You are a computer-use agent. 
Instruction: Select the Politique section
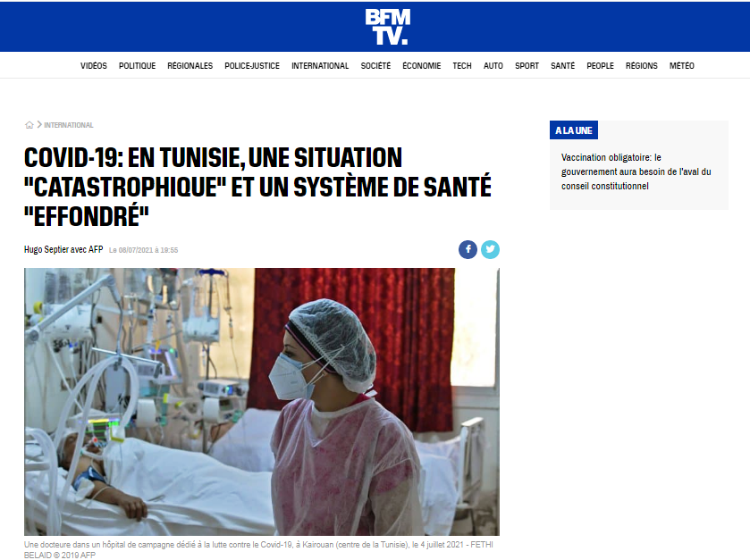[138, 66]
